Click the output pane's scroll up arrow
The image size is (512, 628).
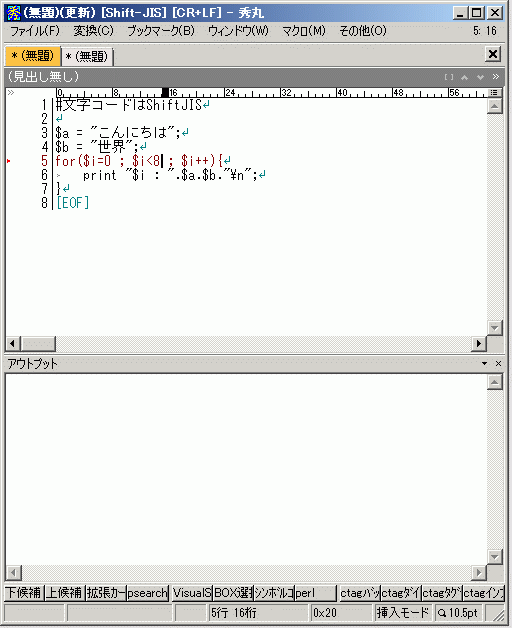(x=494, y=382)
